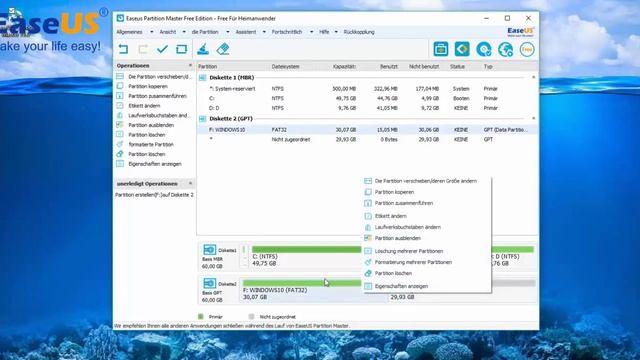Open the briefcase toolbox icon

coord(441,49)
